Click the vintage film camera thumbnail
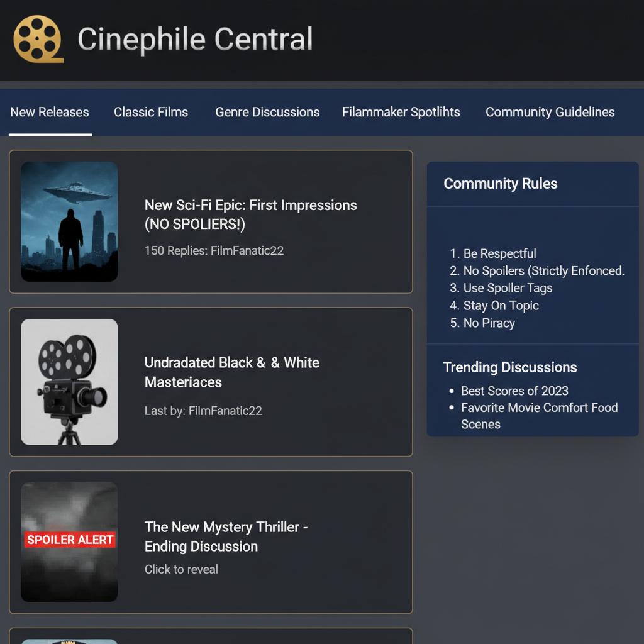The width and height of the screenshot is (644, 644). (69, 382)
